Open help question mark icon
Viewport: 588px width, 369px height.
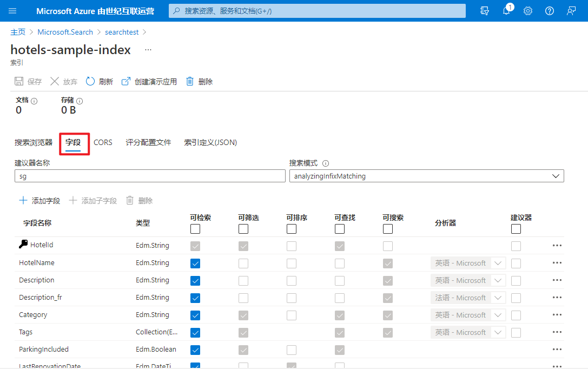pyautogui.click(x=550, y=11)
